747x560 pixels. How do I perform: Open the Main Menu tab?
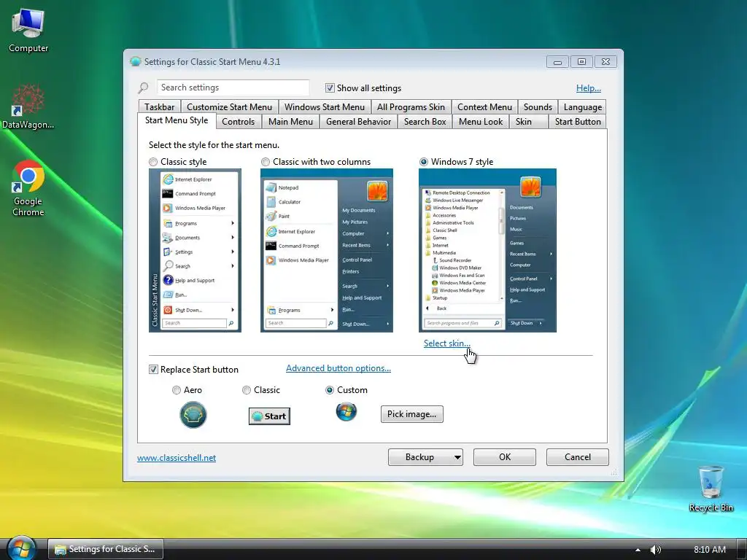tap(290, 122)
